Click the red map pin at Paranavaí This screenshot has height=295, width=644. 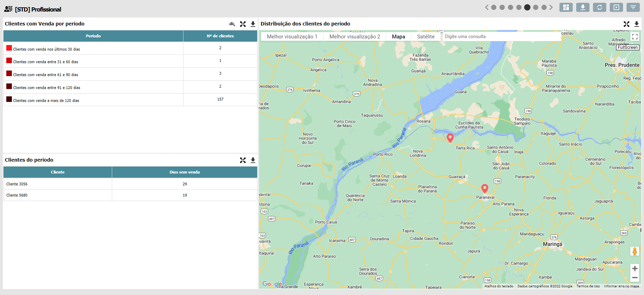coord(485,189)
